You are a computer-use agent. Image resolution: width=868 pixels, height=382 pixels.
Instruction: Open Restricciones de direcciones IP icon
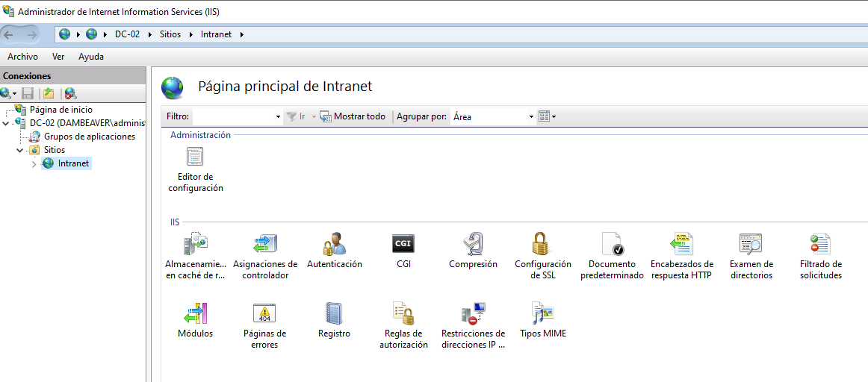point(474,313)
